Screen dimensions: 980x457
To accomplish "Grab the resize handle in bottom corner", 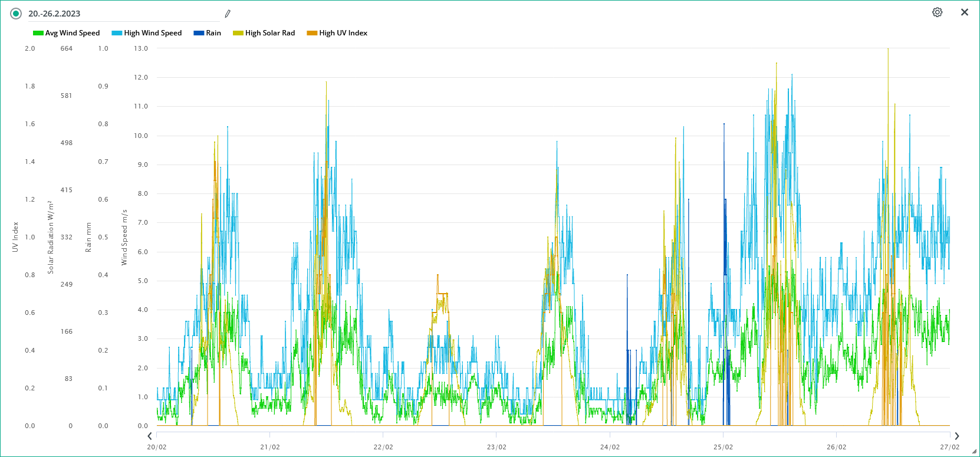I will click(x=974, y=452).
